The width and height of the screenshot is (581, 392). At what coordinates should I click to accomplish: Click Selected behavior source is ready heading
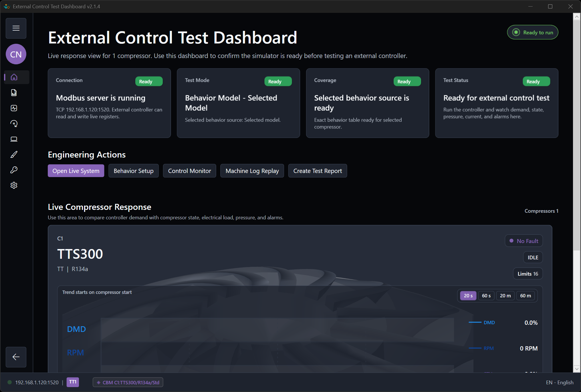(362, 103)
